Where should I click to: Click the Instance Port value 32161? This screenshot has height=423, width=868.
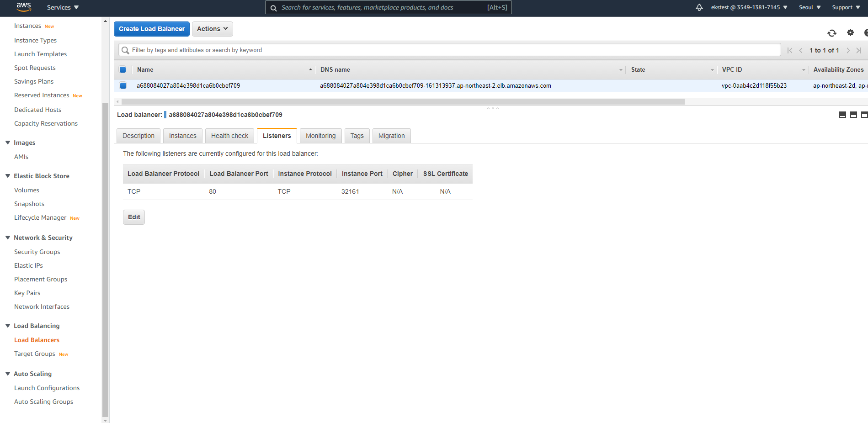click(350, 191)
